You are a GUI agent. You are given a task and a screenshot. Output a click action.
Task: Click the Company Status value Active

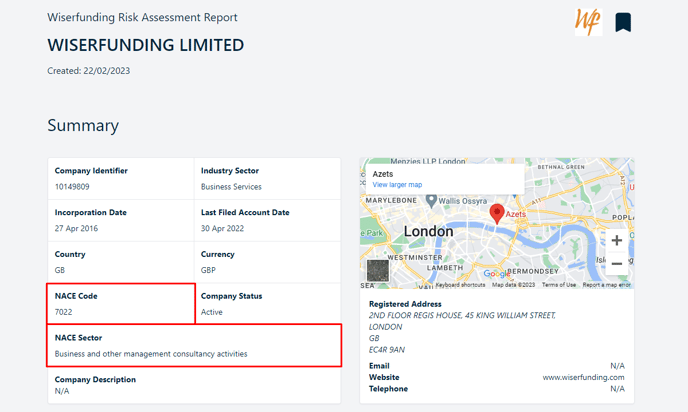[211, 312]
